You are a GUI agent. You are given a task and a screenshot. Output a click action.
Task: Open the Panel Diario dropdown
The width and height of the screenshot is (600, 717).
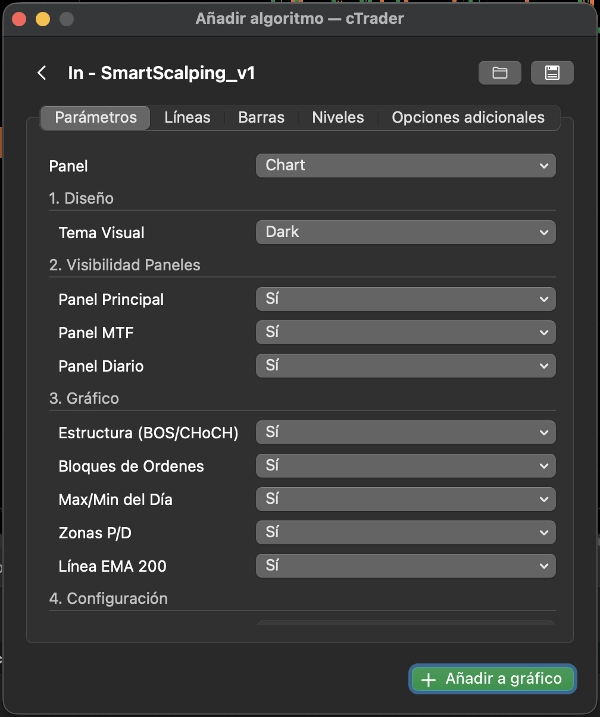[x=406, y=365]
